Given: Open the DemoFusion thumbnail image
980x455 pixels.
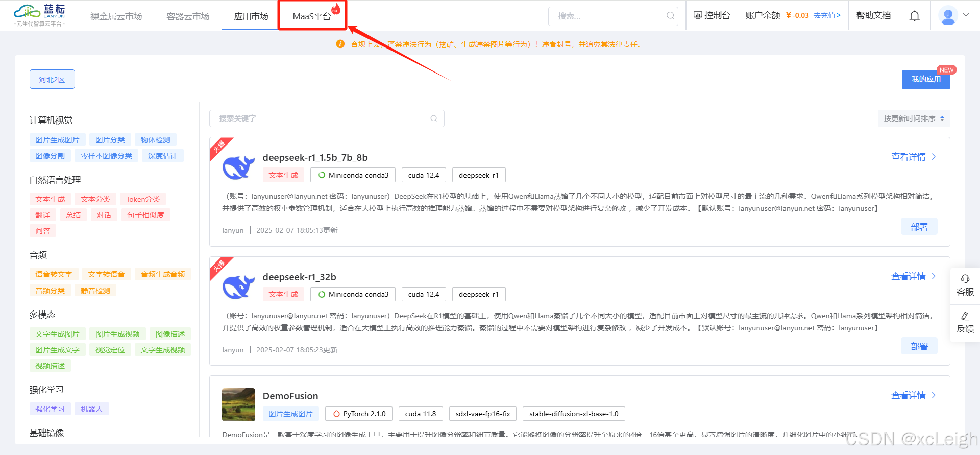Looking at the screenshot, I should pos(238,404).
